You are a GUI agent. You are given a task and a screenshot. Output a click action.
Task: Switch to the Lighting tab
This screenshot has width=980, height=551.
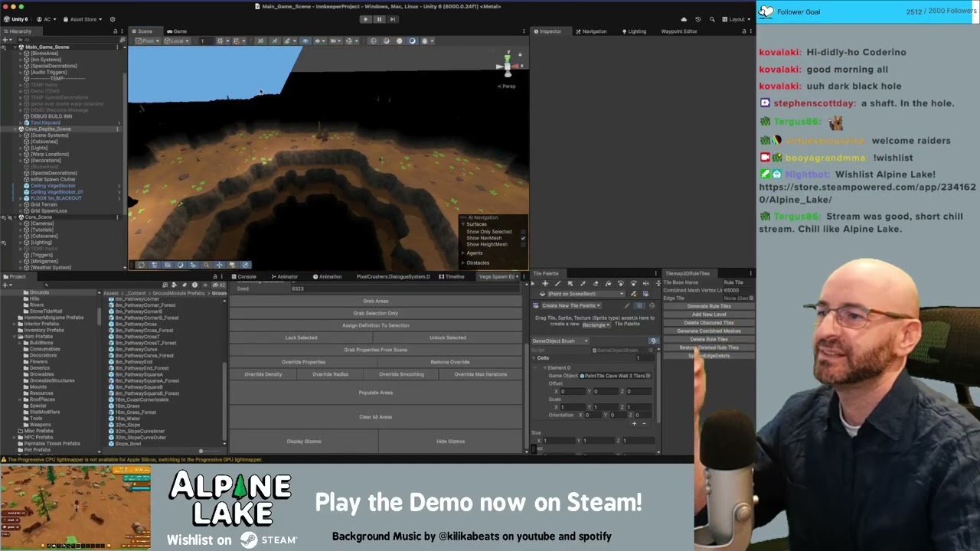tap(634, 31)
